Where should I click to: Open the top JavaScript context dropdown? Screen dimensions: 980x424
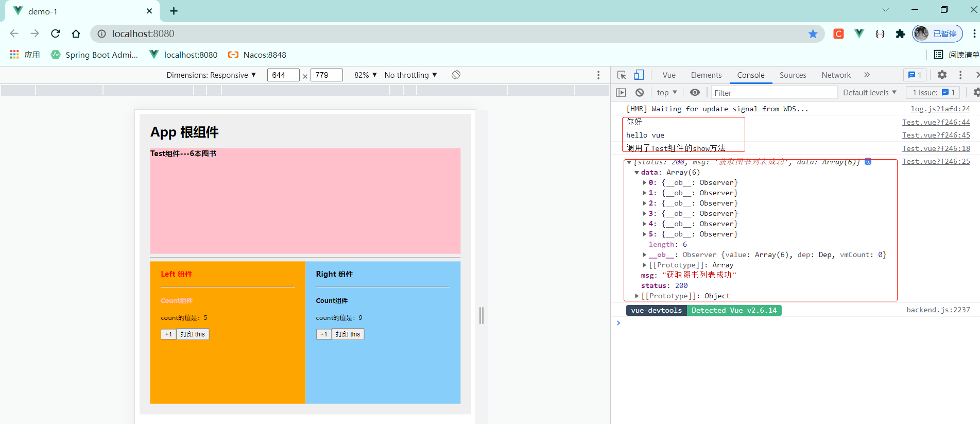[667, 93]
